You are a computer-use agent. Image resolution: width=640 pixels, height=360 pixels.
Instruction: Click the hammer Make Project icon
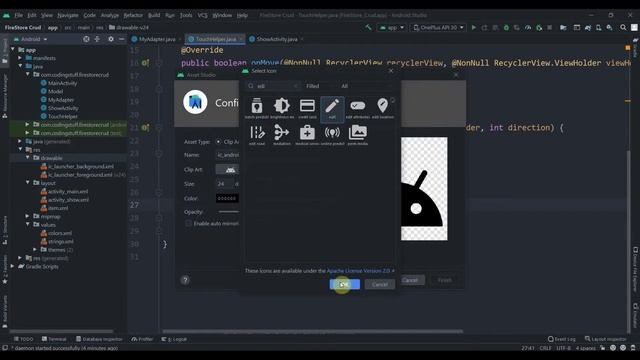pos(369,27)
